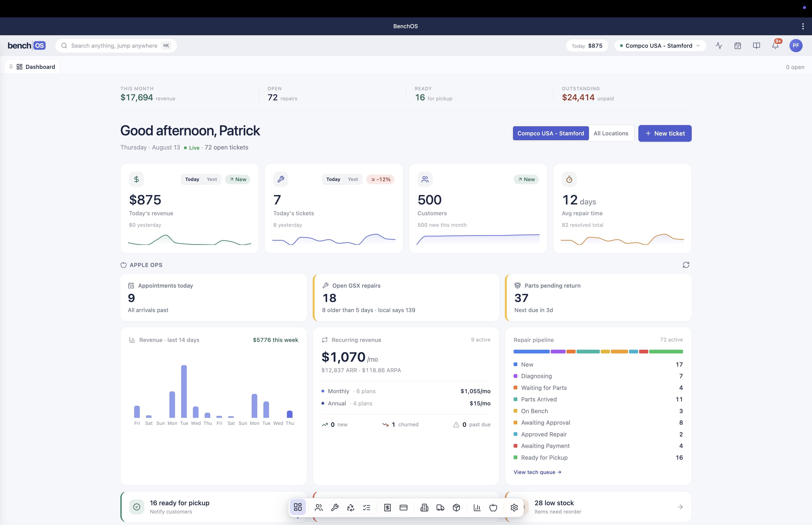Open the bar chart reports icon in the dock
812x525 pixels.
point(477,508)
